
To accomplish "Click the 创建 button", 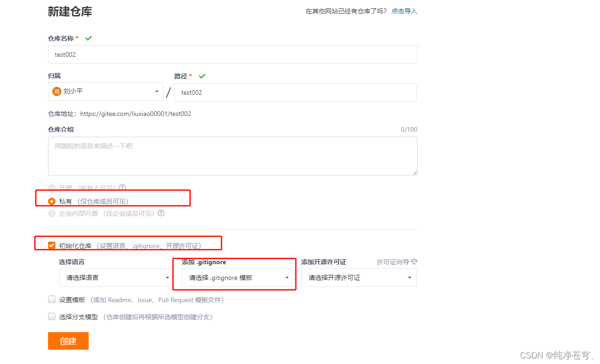I will coord(68,340).
